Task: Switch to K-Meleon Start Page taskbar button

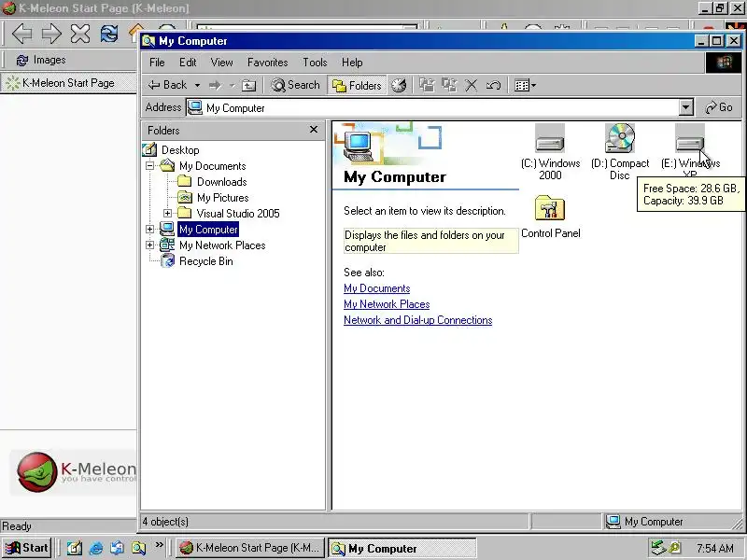Action: pyautogui.click(x=249, y=548)
